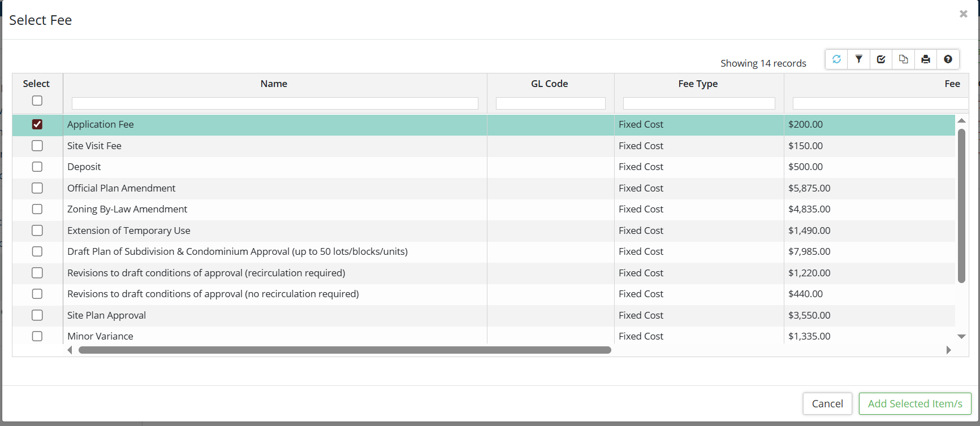Viewport: 980px width, 426px height.
Task: Enable the Zoning By-Law Amendment checkbox
Action: pyautogui.click(x=37, y=209)
